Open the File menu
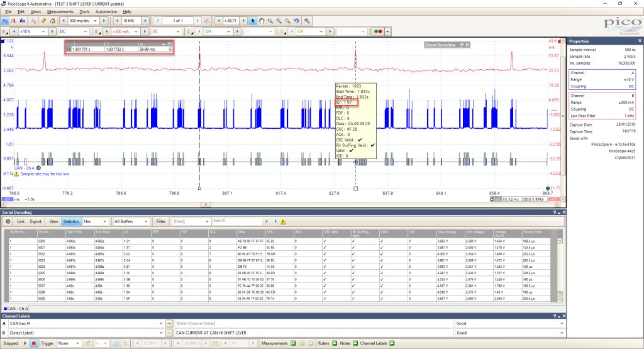The height and width of the screenshot is (349, 644). (8, 11)
